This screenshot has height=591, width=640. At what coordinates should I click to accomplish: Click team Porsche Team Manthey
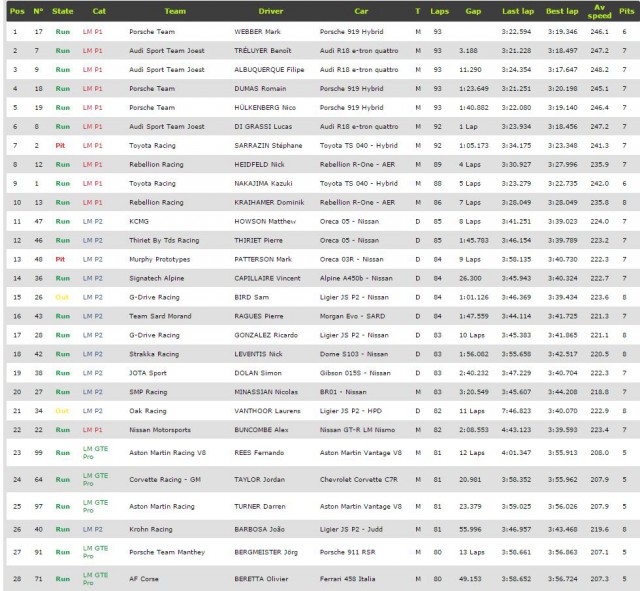tap(167, 552)
